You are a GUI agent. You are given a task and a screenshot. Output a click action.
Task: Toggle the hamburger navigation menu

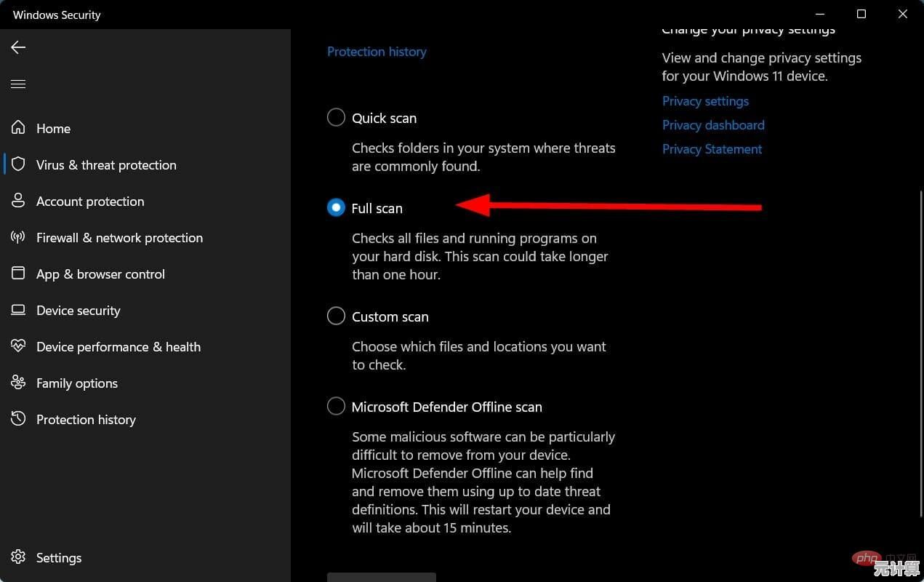pyautogui.click(x=18, y=84)
